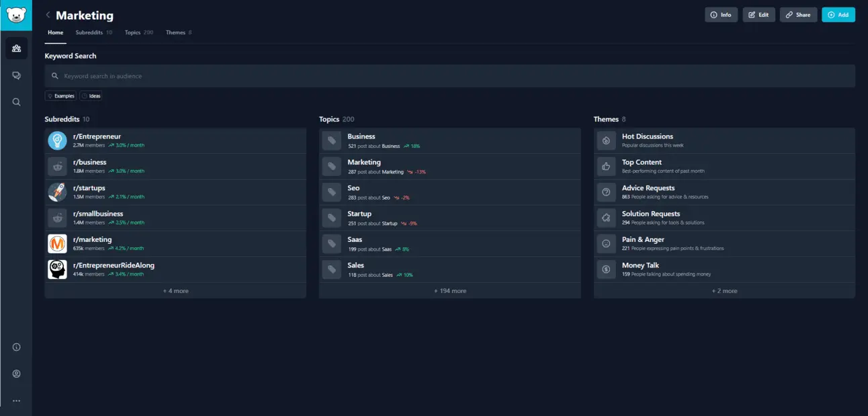Click the Top Content thumbs-up icon
868x416 pixels.
606,166
